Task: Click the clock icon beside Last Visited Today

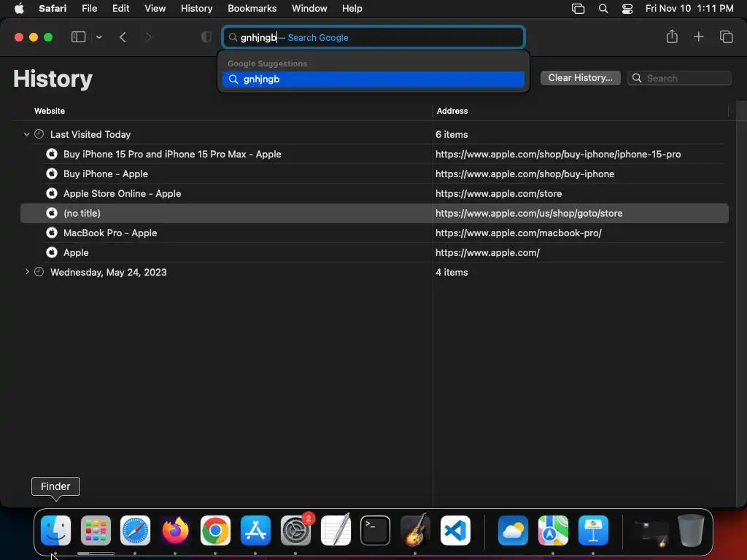Action: point(39,134)
